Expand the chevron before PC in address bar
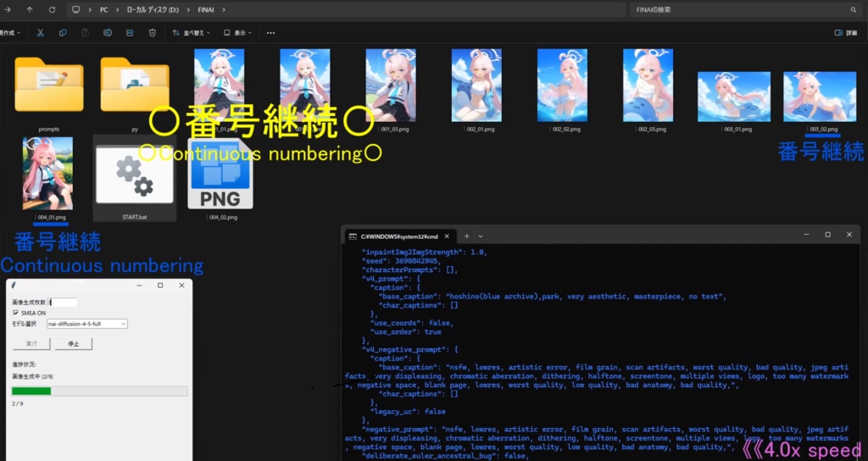 91,9
